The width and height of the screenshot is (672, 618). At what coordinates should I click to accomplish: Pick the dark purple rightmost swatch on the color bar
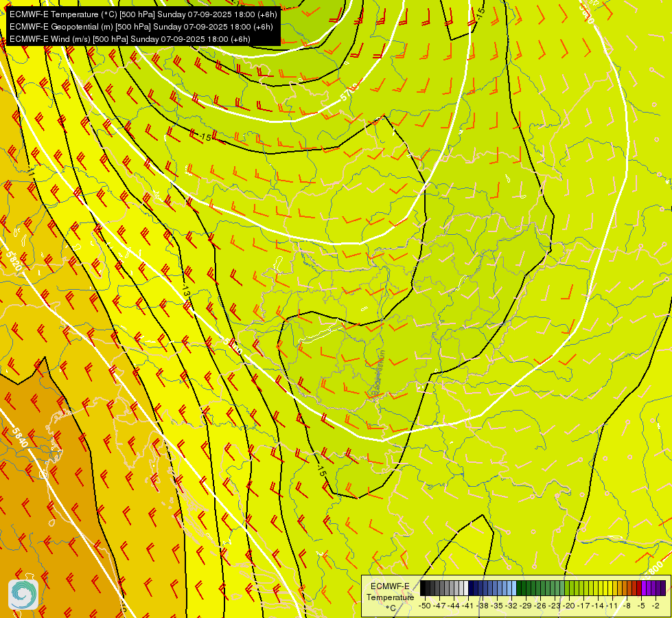663,588
